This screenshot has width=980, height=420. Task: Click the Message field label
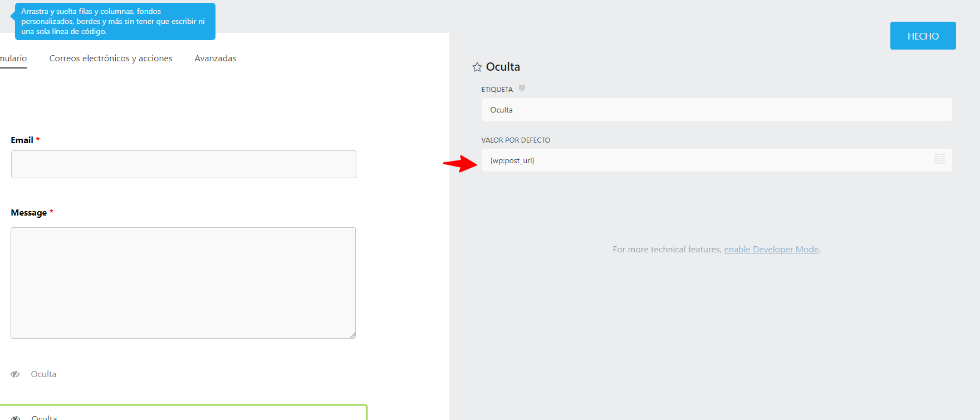(29, 213)
